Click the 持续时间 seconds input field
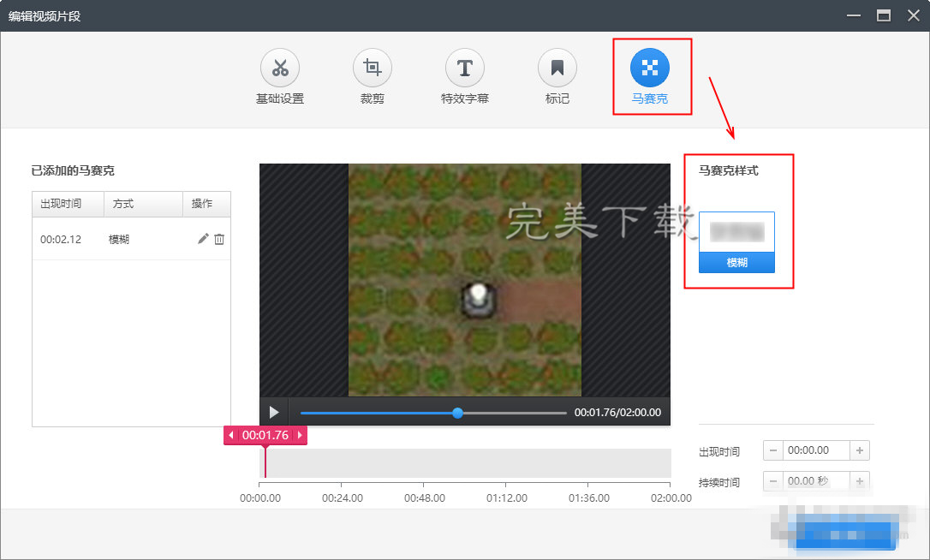This screenshot has width=930, height=560. [816, 481]
